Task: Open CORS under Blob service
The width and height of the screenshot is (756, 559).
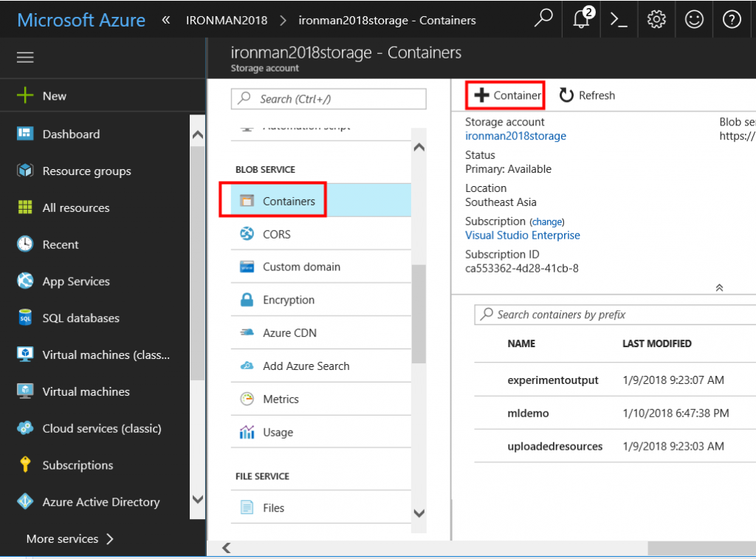Action: tap(277, 234)
